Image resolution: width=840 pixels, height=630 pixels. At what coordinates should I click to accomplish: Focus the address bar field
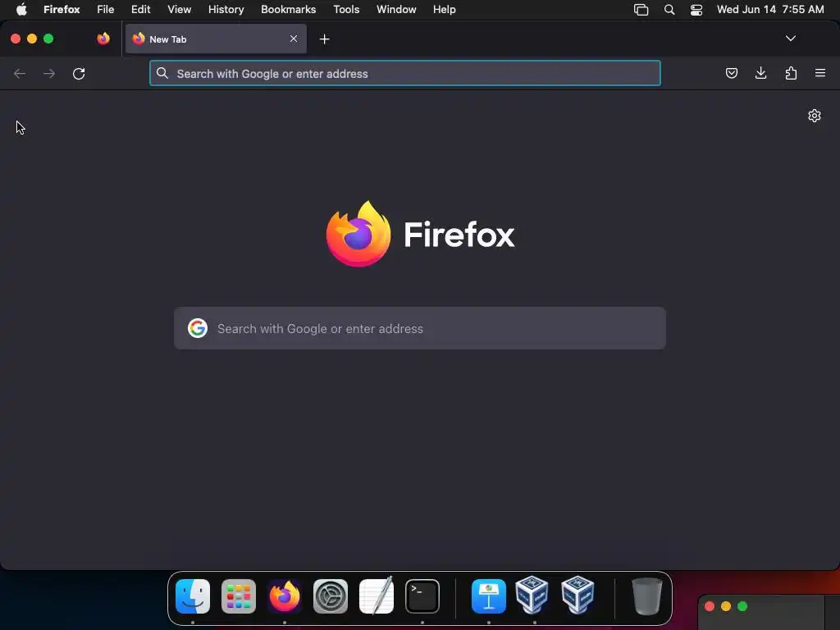click(x=405, y=73)
